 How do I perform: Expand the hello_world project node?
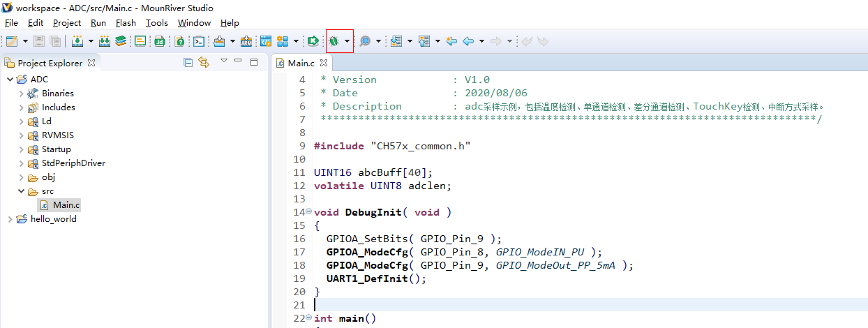point(10,218)
